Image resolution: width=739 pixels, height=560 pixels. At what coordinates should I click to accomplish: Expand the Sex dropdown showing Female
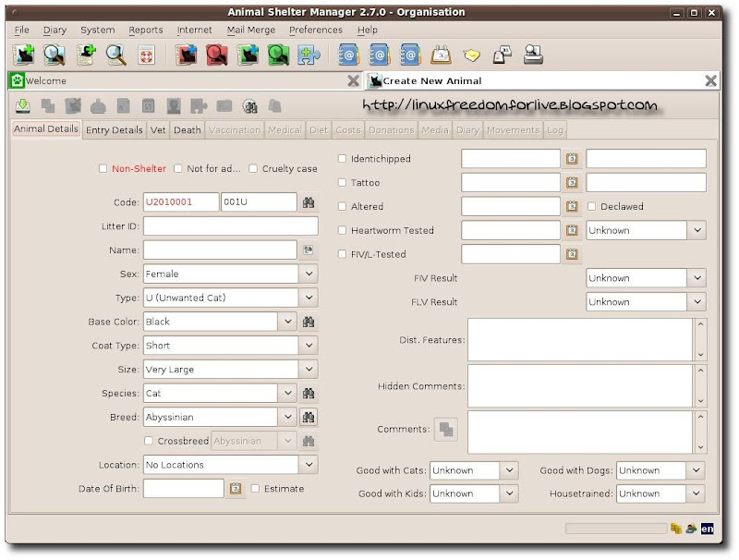[x=309, y=274]
